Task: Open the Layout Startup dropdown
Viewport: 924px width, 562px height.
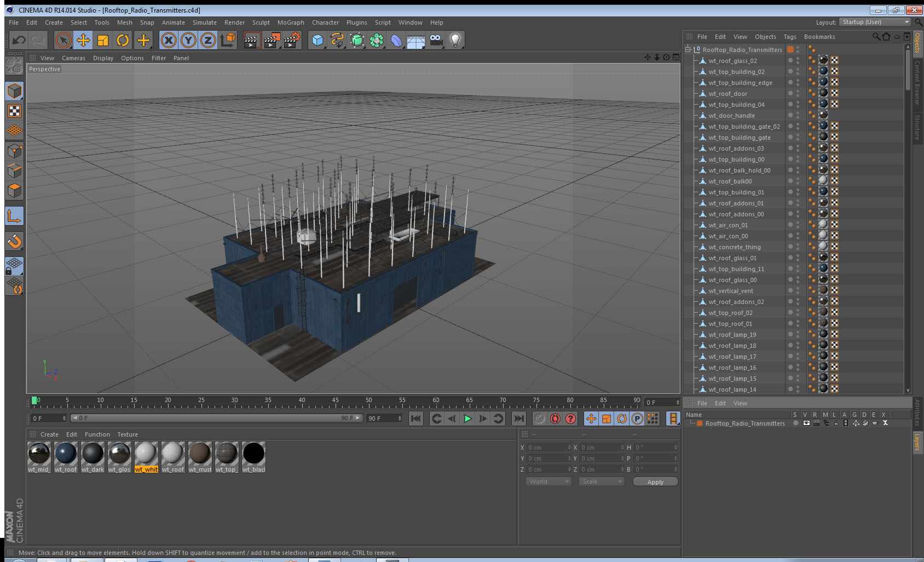Action: (875, 22)
